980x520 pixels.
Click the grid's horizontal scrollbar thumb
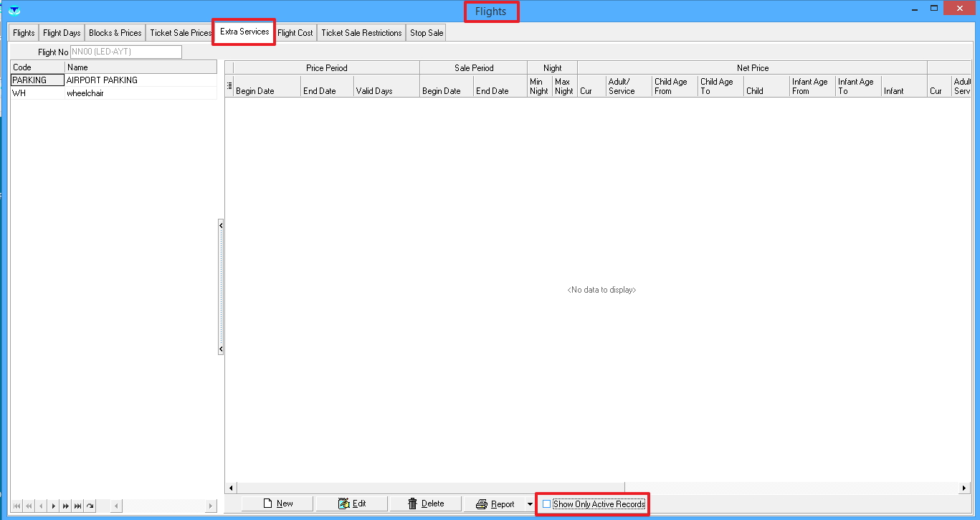(x=430, y=488)
